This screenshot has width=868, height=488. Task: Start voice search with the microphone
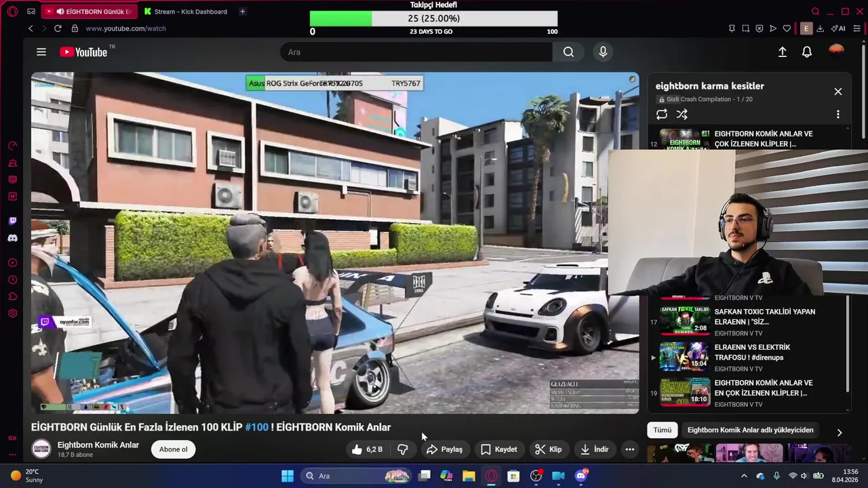point(603,52)
